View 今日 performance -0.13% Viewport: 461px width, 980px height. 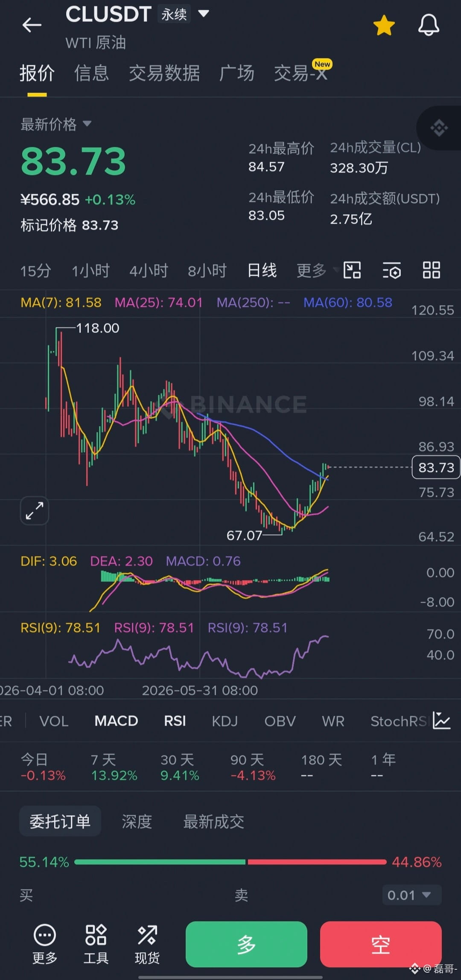click(x=43, y=767)
